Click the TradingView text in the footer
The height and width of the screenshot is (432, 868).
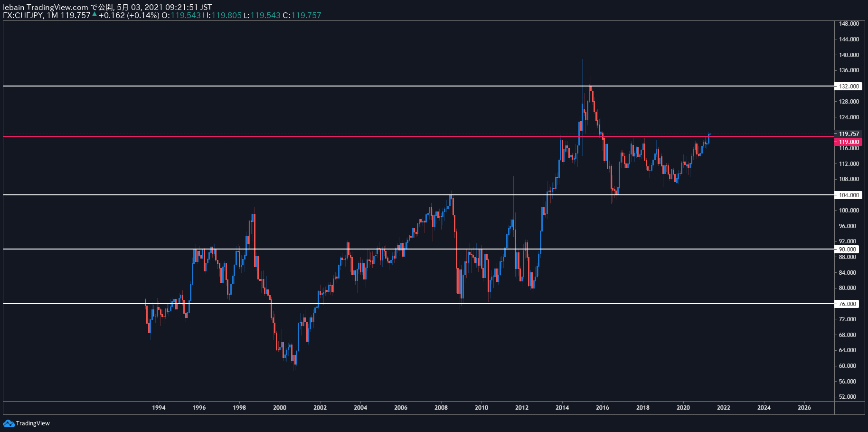(33, 423)
